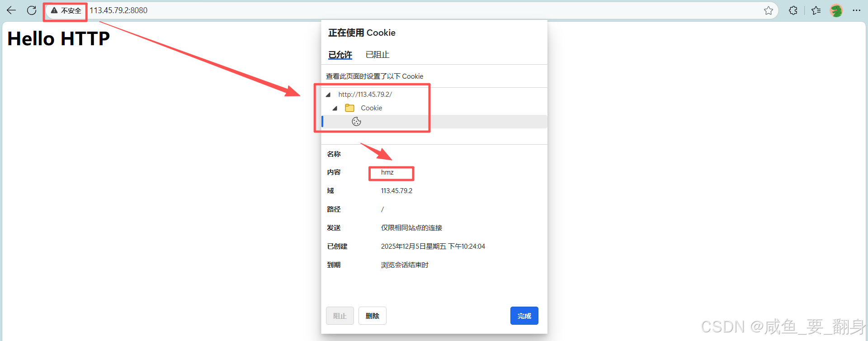868x341 pixels.
Task: Go back with the browser back arrow
Action: coord(11,10)
